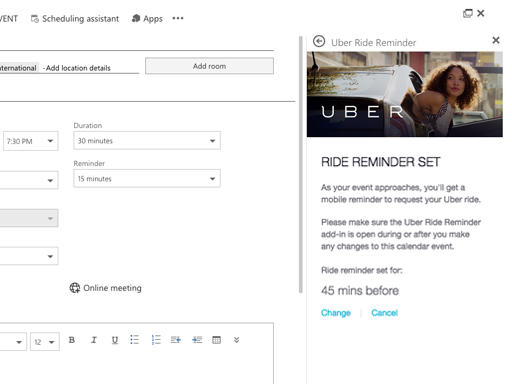
Task: Insert a numbered list
Action: (x=156, y=340)
